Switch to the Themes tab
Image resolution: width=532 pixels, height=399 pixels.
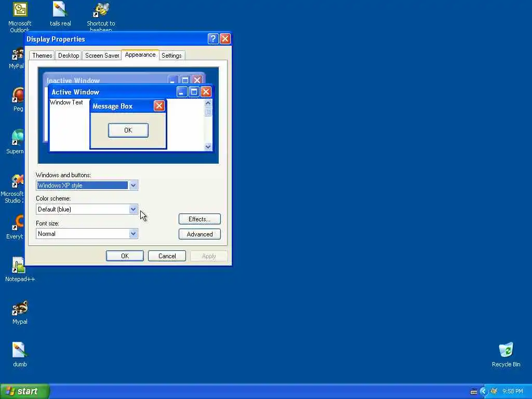[42, 56]
